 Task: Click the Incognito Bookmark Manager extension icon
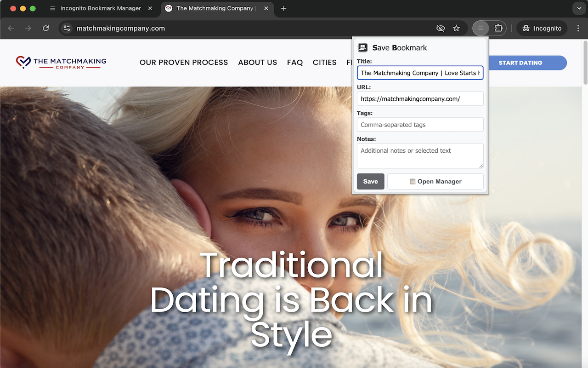(481, 28)
